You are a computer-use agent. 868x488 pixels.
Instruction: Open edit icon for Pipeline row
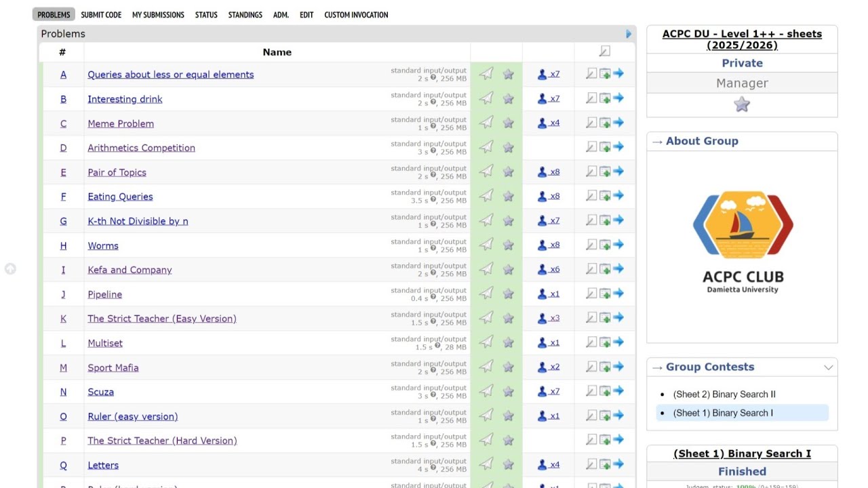point(591,293)
